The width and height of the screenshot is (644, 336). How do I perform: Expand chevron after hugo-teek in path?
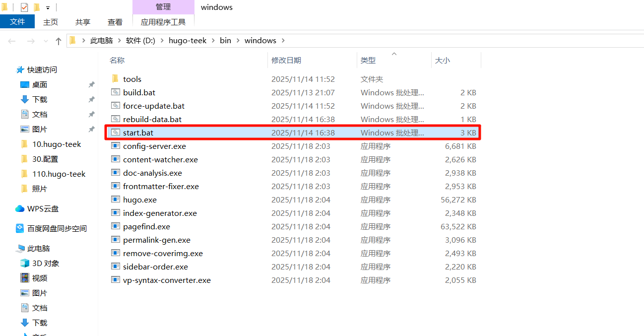[x=213, y=41]
